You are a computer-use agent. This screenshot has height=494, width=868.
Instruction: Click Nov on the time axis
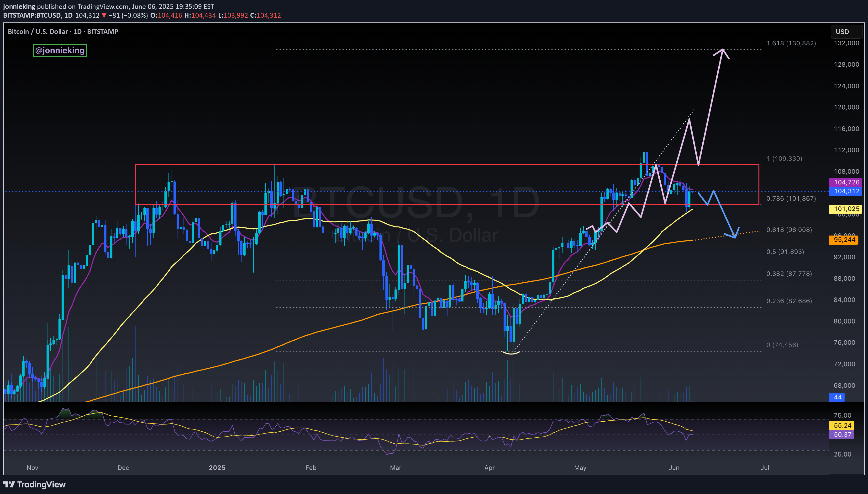tap(32, 467)
